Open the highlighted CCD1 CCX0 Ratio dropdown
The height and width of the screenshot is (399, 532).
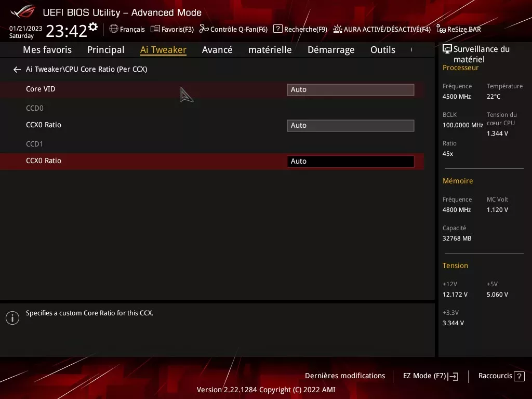[350, 161]
